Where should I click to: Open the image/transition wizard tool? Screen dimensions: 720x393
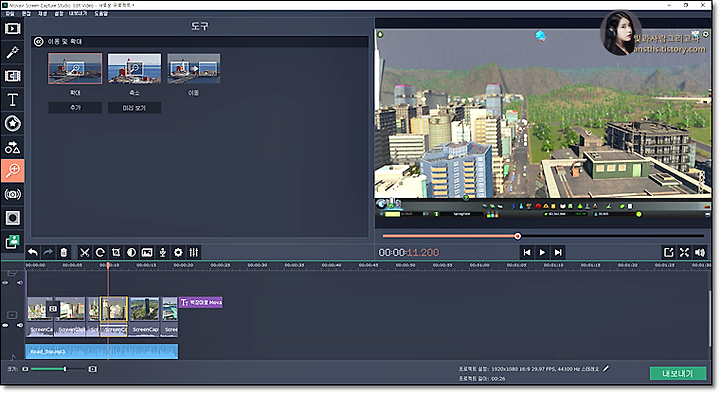click(147, 252)
